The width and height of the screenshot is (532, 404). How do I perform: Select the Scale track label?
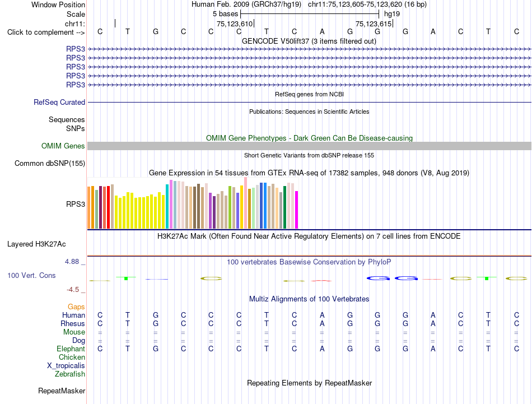tap(76, 14)
